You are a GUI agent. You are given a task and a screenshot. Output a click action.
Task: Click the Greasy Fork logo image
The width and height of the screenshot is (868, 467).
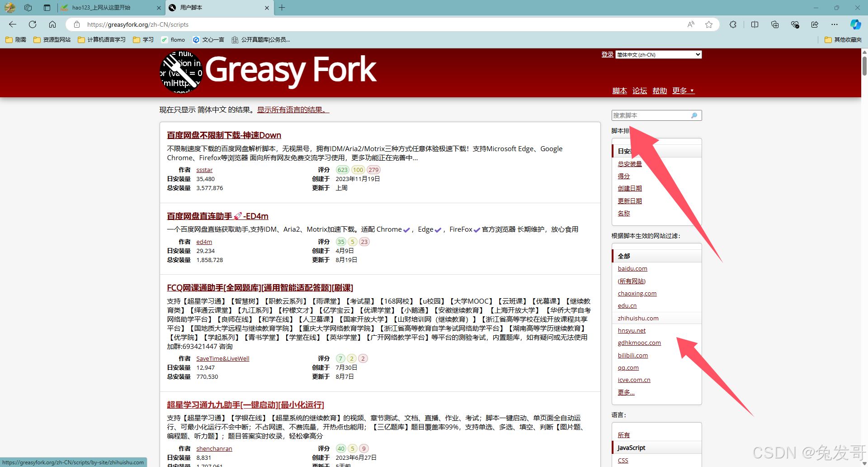click(x=181, y=72)
